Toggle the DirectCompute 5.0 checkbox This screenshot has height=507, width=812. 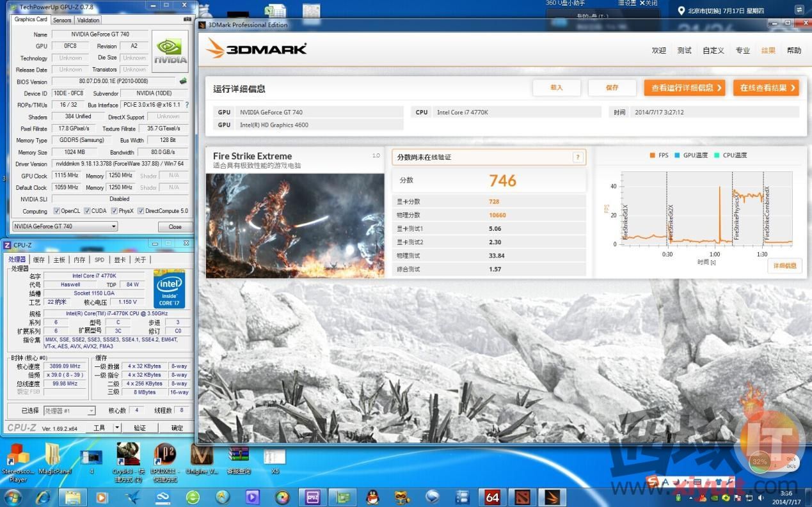click(x=141, y=211)
